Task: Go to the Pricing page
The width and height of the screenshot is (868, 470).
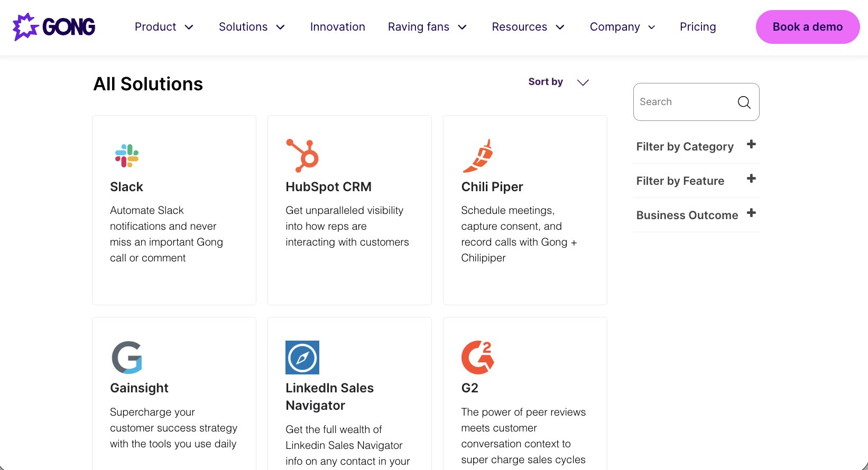Action: (698, 27)
